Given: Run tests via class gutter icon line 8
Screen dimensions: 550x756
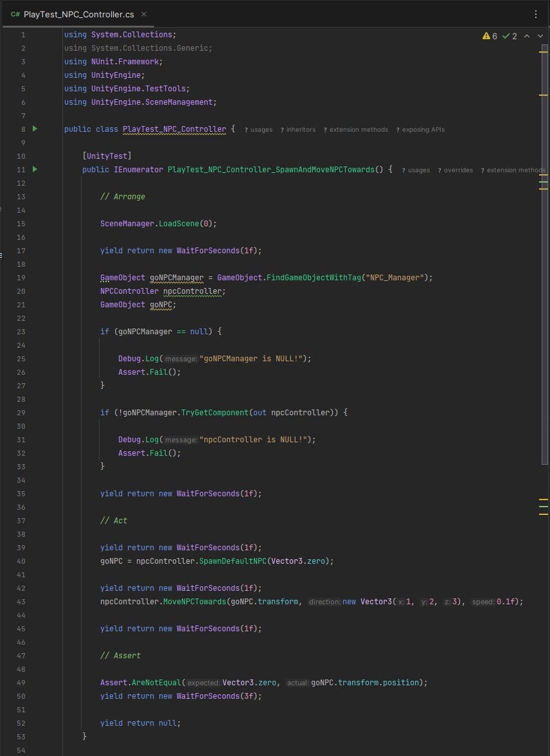Looking at the screenshot, I should point(35,129).
